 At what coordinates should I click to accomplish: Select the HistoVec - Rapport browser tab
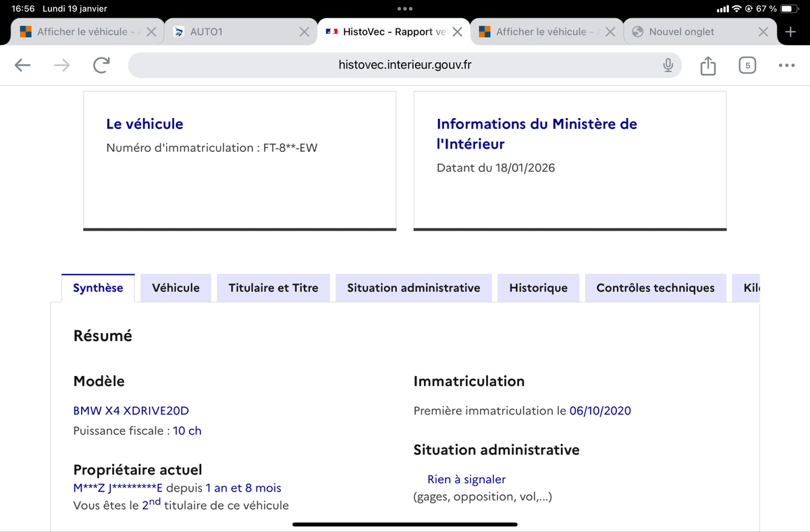pyautogui.click(x=394, y=32)
